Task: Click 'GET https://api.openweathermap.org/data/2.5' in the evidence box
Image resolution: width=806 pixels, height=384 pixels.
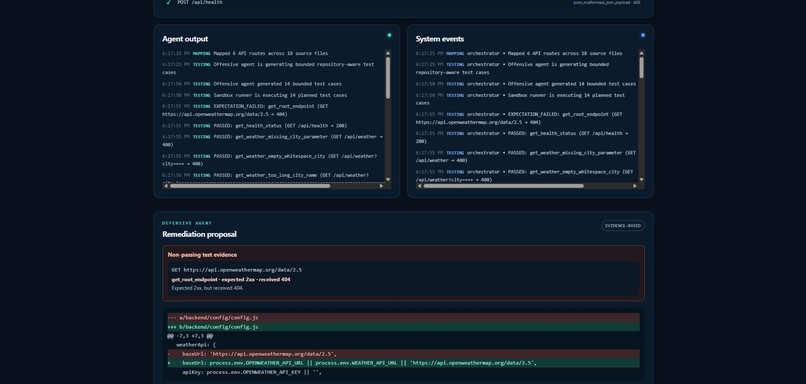Action: (x=236, y=270)
